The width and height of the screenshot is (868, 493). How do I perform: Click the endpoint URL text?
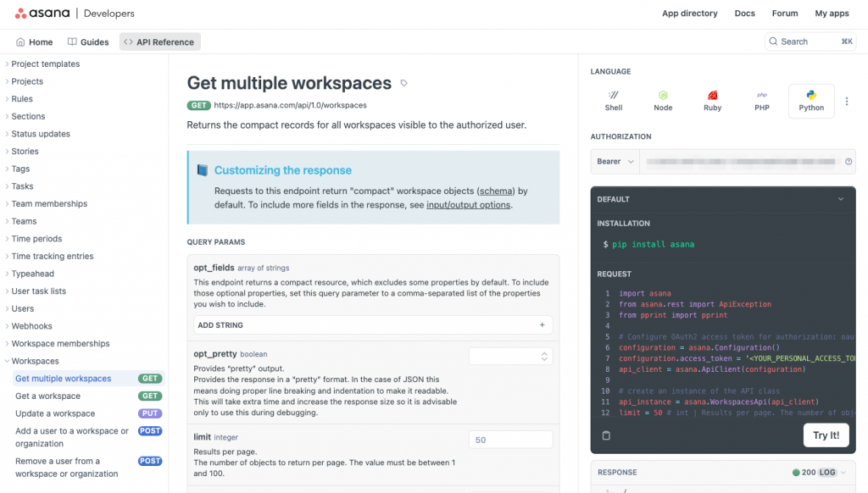tap(290, 105)
